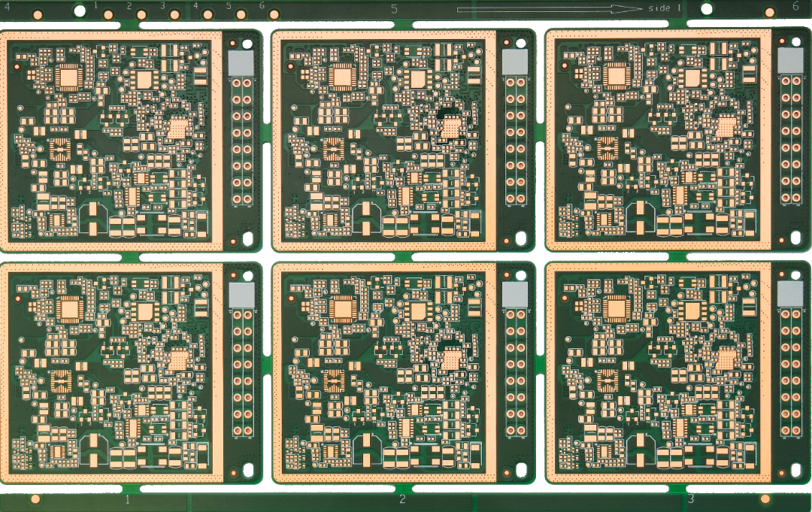The width and height of the screenshot is (812, 512).
Task: Click the long arrow pointing toward 'side 1'
Action: pyautogui.click(x=549, y=9)
